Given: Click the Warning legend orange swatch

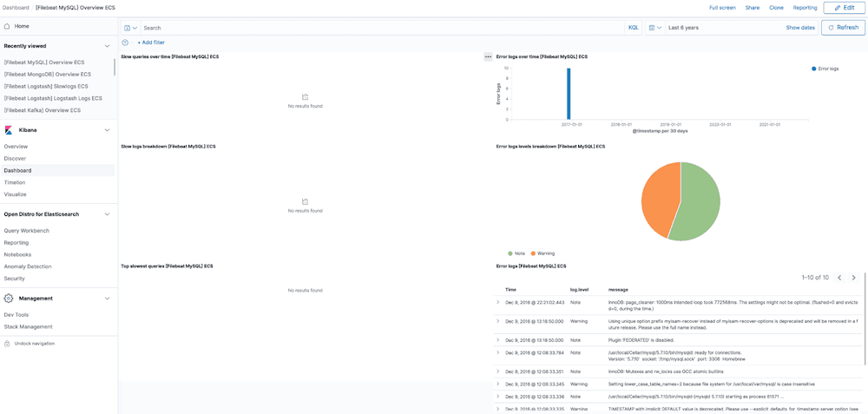Looking at the screenshot, I should click(533, 253).
